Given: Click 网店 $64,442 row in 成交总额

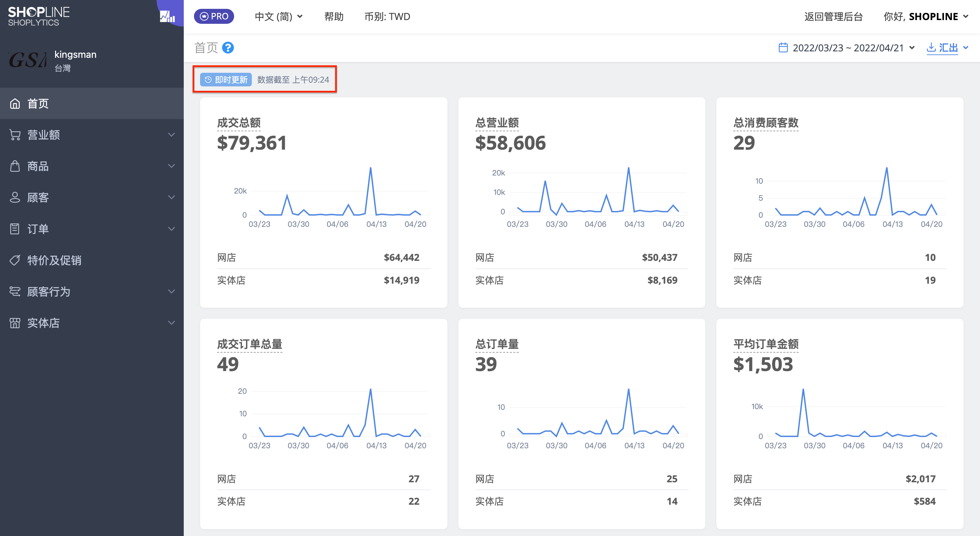Looking at the screenshot, I should 323,258.
